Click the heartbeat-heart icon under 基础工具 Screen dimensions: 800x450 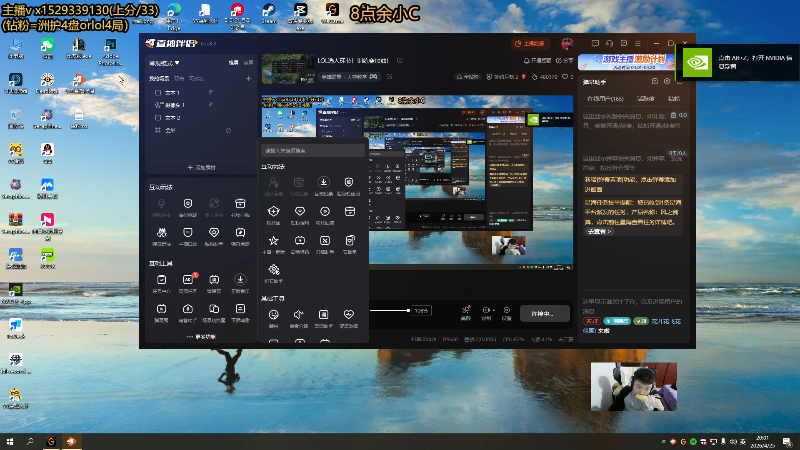[x=349, y=314]
